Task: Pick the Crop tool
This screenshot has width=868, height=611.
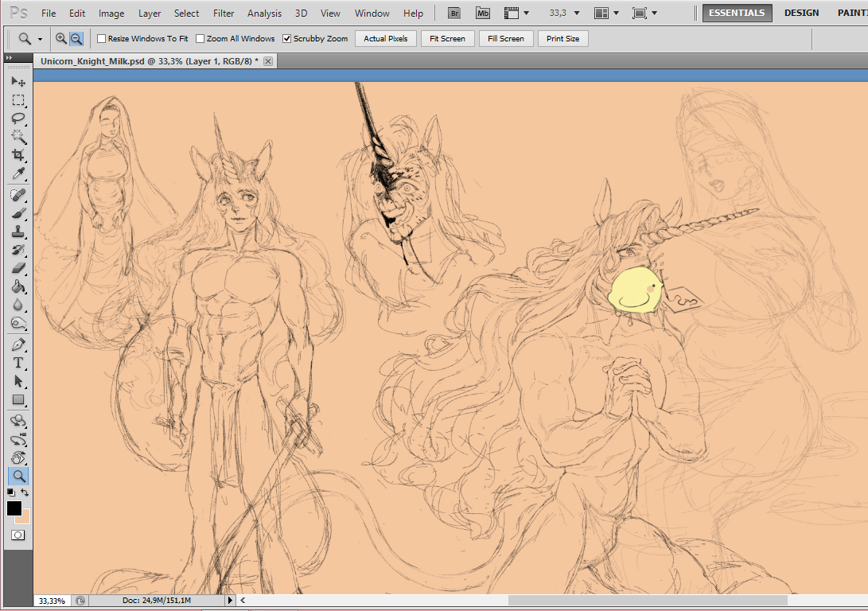Action: coord(18,154)
